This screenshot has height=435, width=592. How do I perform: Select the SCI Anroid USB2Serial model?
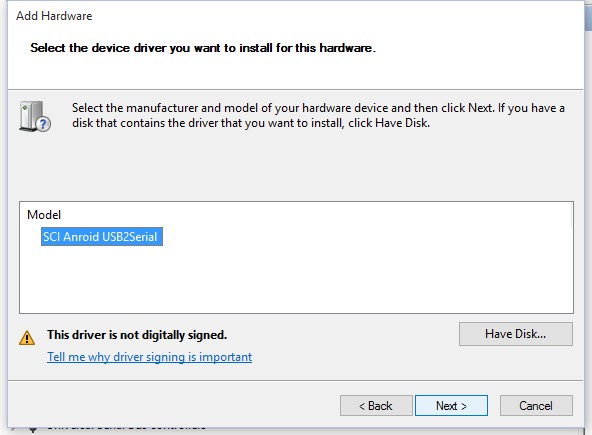tap(102, 237)
